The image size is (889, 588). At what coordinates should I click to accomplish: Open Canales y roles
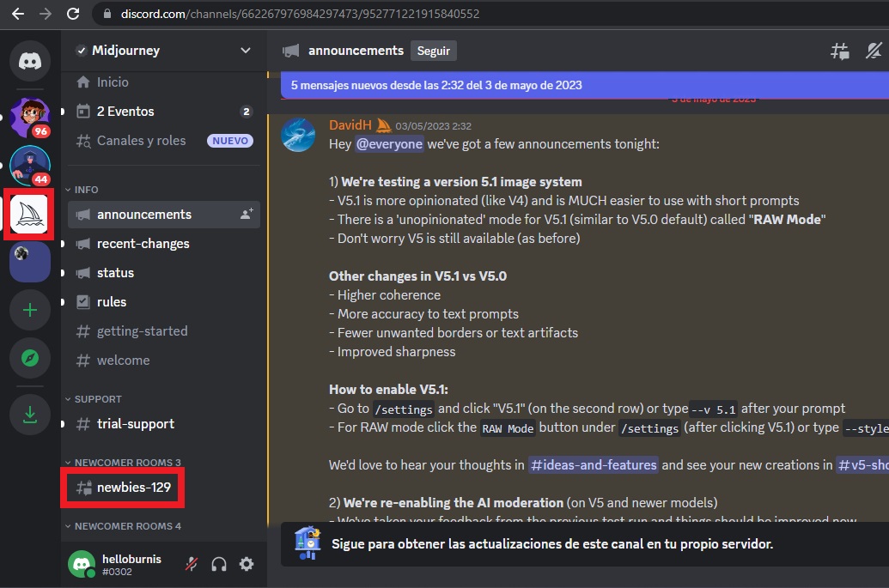pyautogui.click(x=164, y=141)
